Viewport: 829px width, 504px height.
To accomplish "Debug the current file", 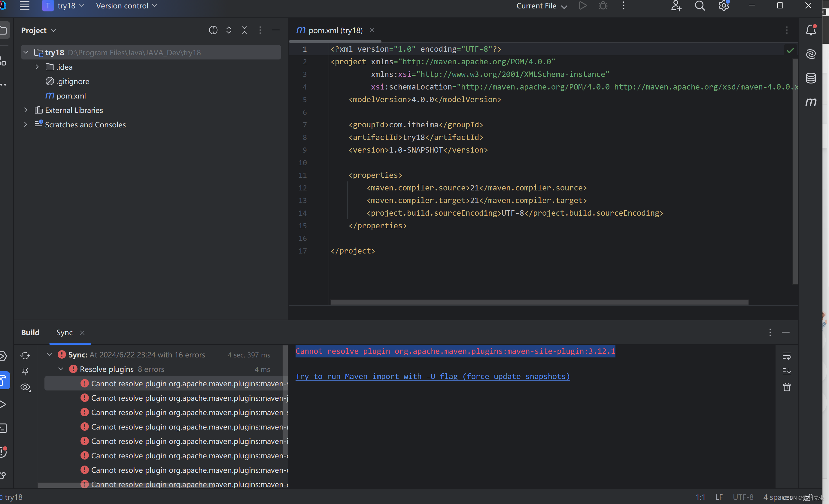I will (603, 6).
